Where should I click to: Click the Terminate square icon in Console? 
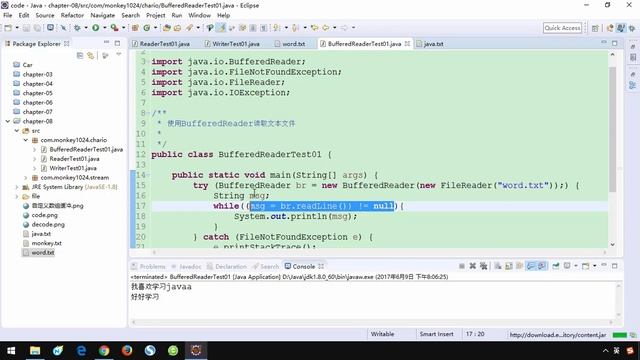[x=462, y=266]
